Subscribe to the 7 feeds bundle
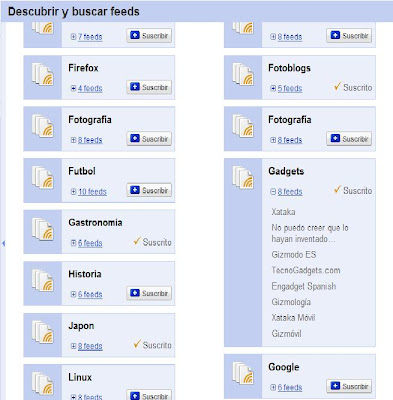 (149, 36)
